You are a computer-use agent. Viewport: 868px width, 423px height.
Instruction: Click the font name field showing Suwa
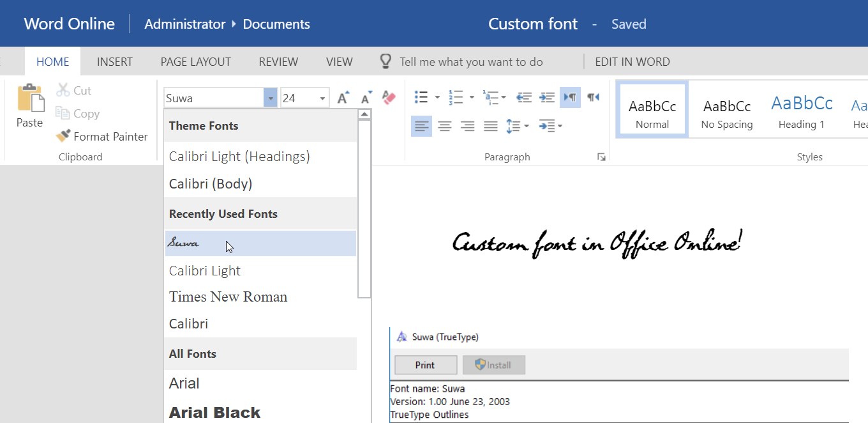click(214, 98)
